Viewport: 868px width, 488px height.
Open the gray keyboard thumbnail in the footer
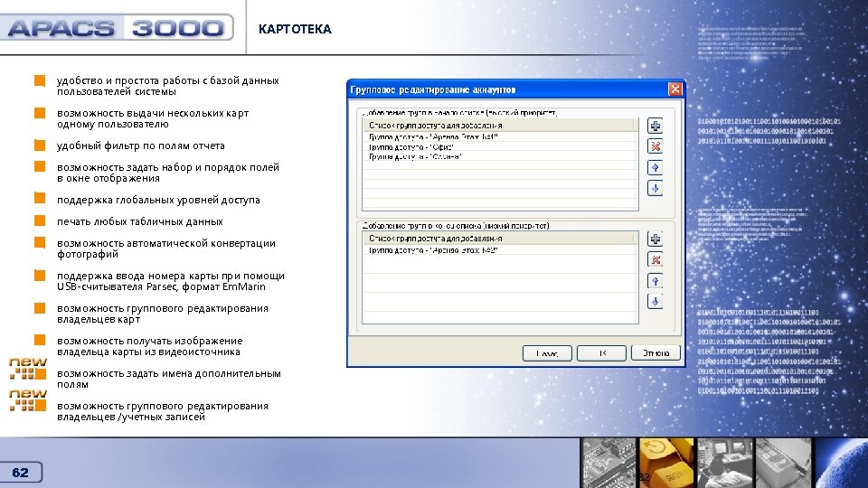click(783, 463)
